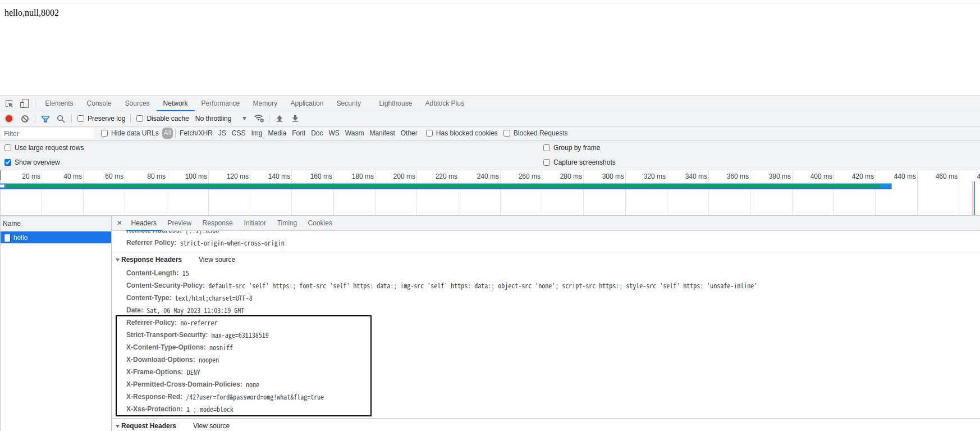
Task: Stop recording network log with red button
Action: [9, 119]
